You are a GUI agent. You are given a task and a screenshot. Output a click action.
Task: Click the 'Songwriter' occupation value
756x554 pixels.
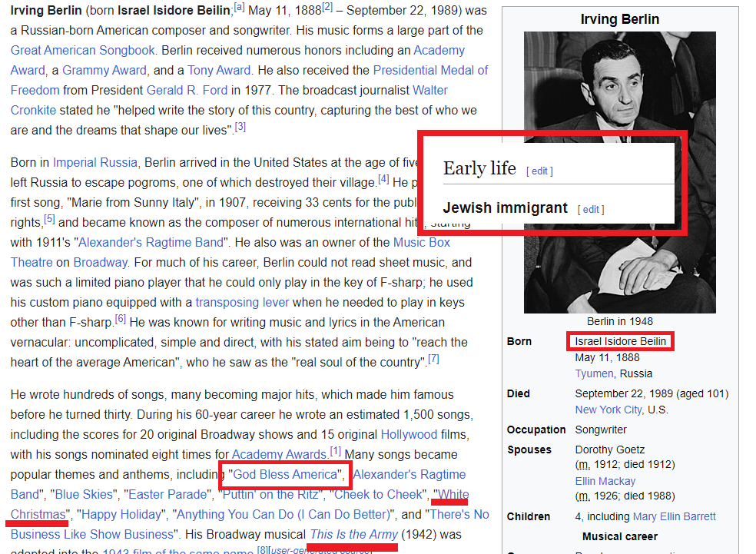coord(601,430)
